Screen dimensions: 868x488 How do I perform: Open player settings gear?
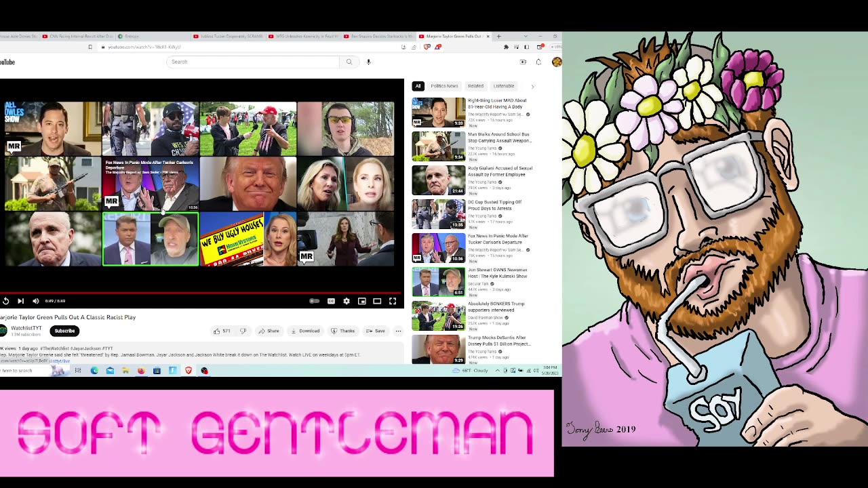pos(347,301)
